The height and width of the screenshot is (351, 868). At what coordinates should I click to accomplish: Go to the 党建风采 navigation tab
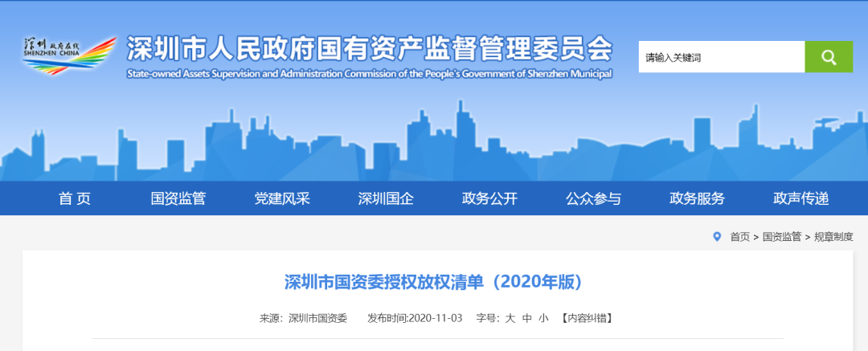[282, 198]
